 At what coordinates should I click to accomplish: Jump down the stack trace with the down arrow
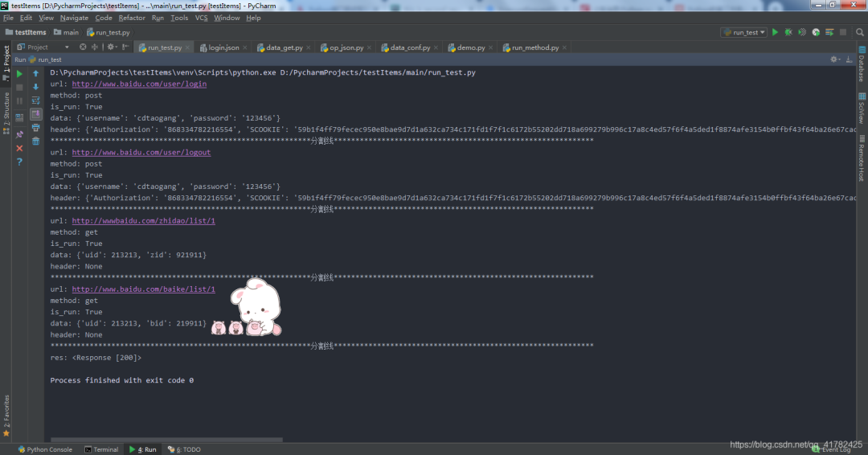(x=36, y=87)
